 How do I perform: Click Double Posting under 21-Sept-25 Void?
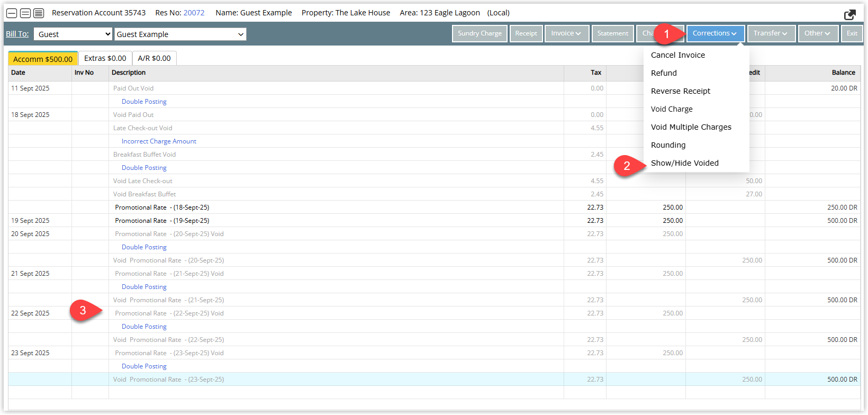click(x=144, y=287)
